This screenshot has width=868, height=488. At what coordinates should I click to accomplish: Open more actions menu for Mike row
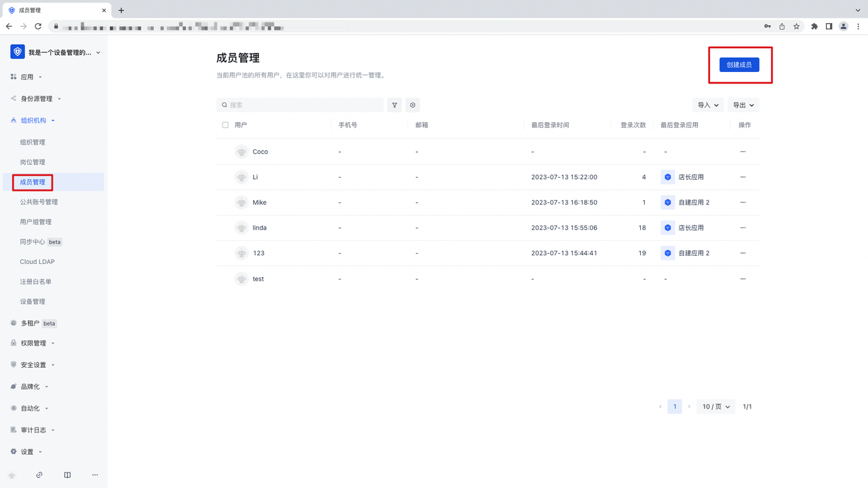point(743,202)
